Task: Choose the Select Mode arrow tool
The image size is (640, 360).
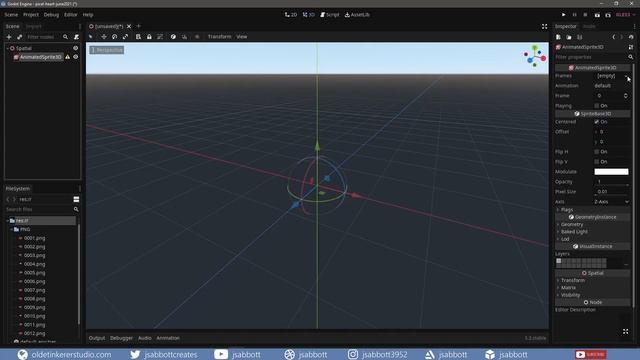Action: 91,37
